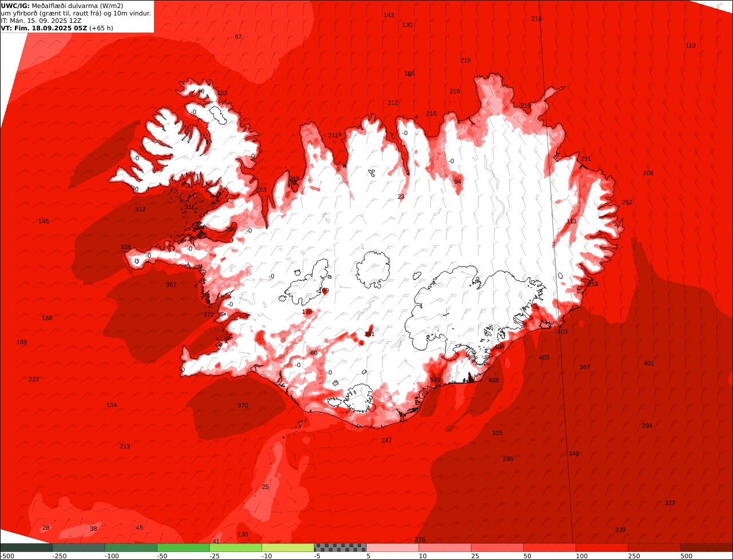The width and height of the screenshot is (733, 560).
Task: Click the map value 146 in the far west
Action: [44, 221]
